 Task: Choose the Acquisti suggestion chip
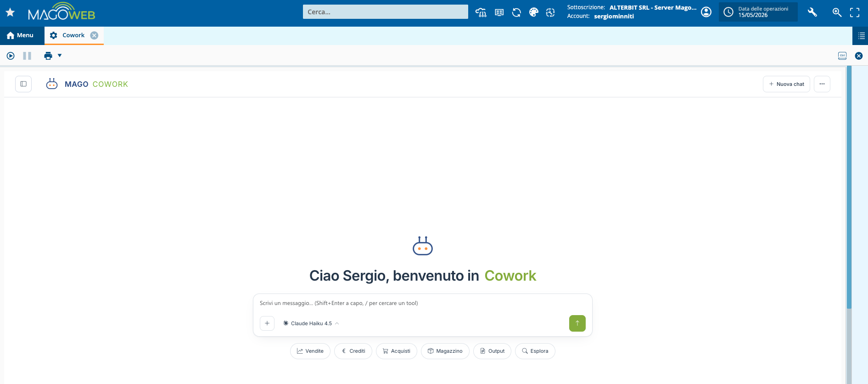pos(397,351)
